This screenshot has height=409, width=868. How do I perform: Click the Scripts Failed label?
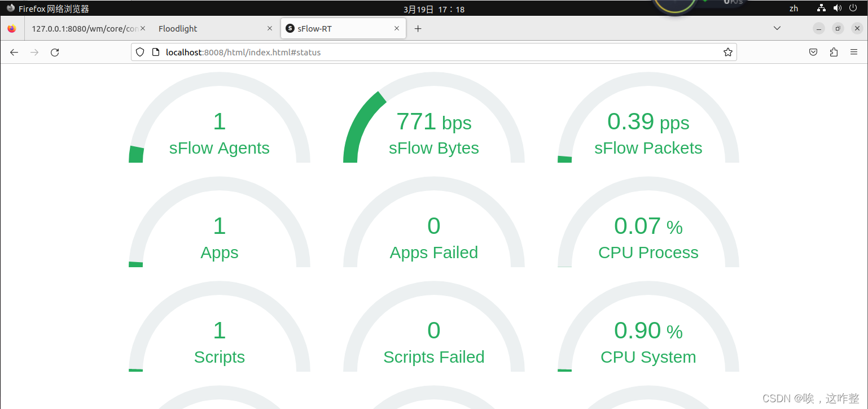pos(434,357)
